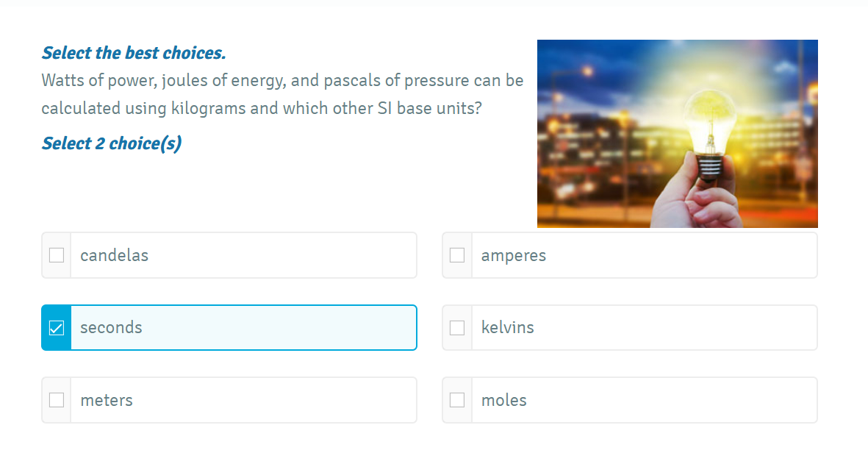This screenshot has width=868, height=464.
Task: Check the amperes checkbox
Action: pyautogui.click(x=457, y=255)
